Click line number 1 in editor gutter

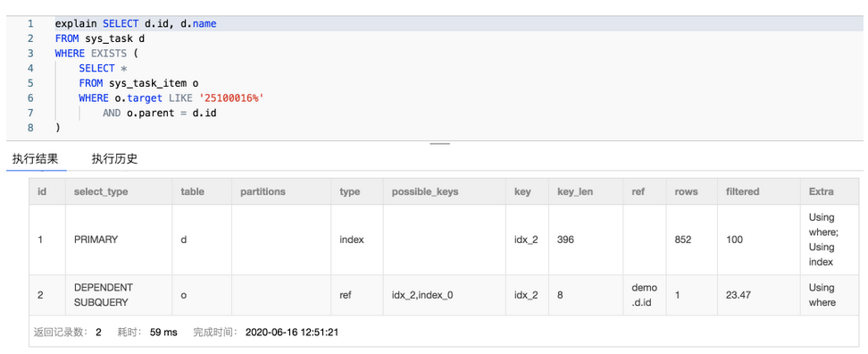coord(30,24)
